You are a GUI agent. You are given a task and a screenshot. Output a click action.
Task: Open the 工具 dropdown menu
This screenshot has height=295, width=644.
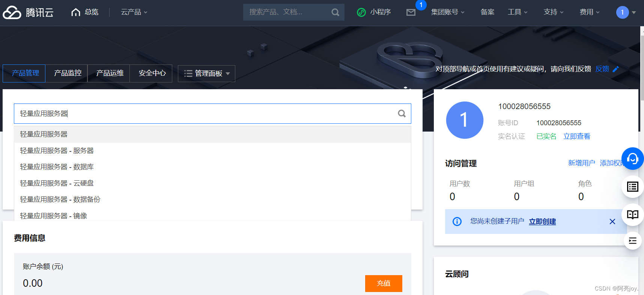coord(518,12)
